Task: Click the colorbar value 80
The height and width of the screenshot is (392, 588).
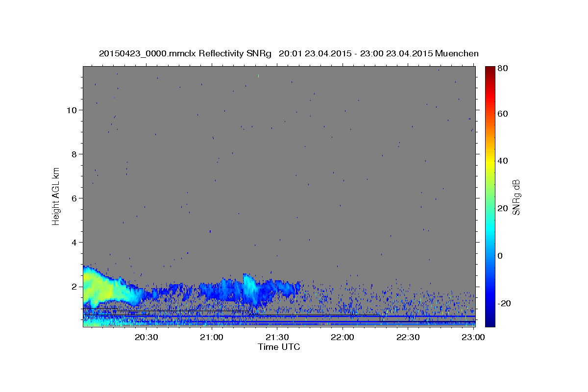Action: pyautogui.click(x=503, y=69)
